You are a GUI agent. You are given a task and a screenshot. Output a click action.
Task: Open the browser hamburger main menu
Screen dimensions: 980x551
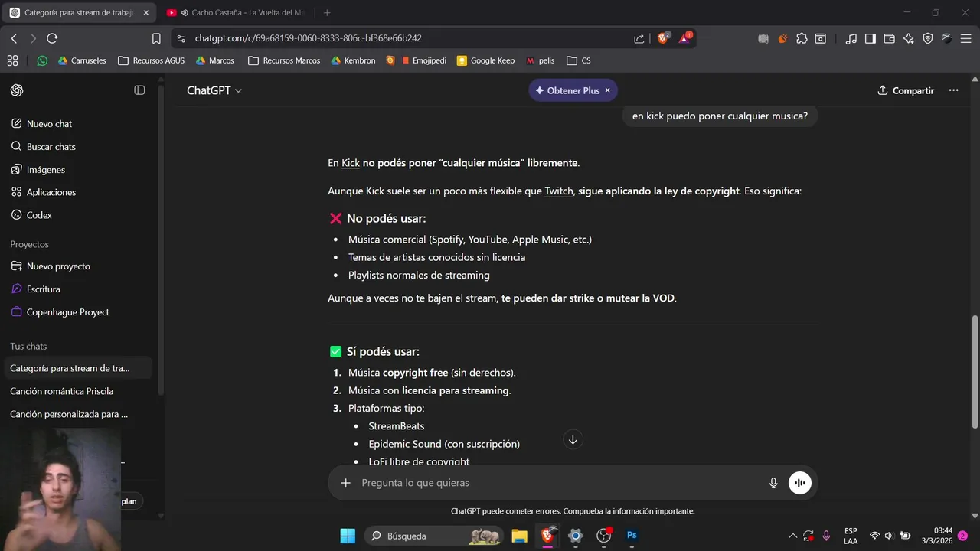(965, 38)
